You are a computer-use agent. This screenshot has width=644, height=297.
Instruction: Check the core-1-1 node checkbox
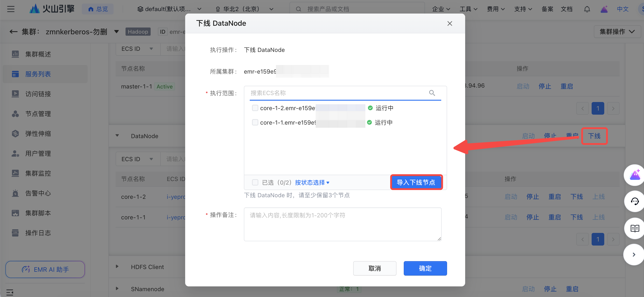pyautogui.click(x=255, y=122)
